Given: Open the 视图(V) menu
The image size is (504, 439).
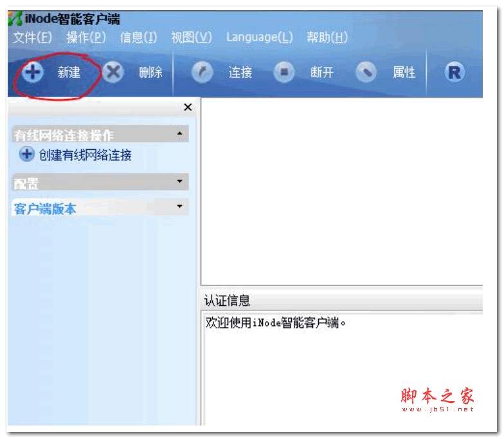Looking at the screenshot, I should click(191, 37).
